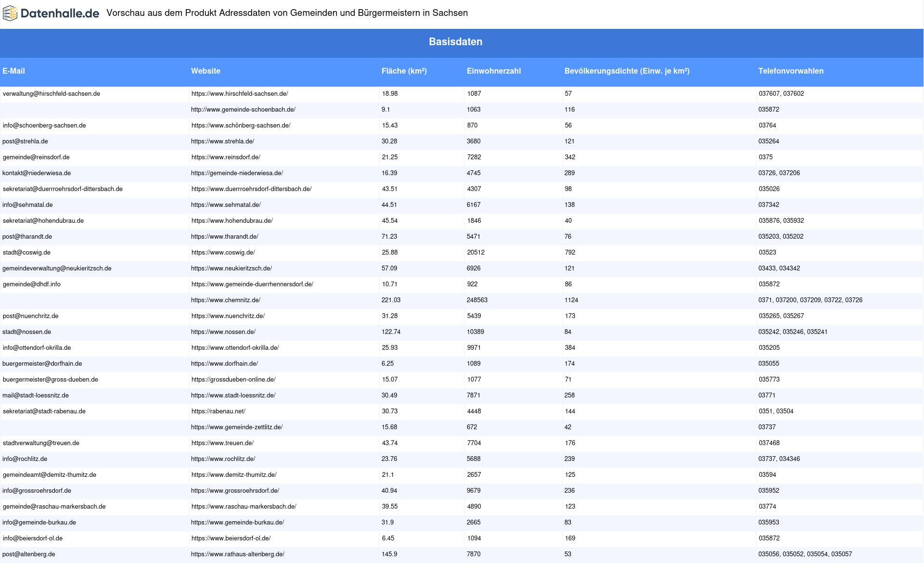Viewport: 924px width, 563px height.
Task: Click email post@tharandt.de
Action: point(27,237)
